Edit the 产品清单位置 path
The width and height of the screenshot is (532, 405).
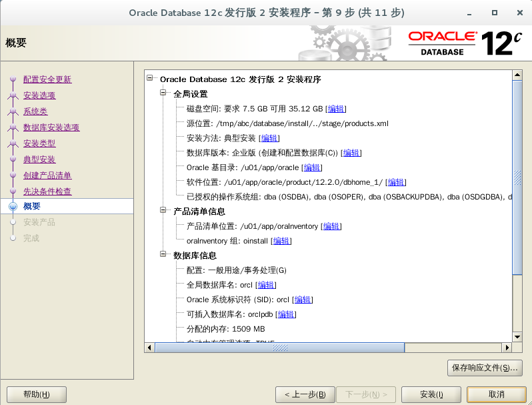pos(331,226)
